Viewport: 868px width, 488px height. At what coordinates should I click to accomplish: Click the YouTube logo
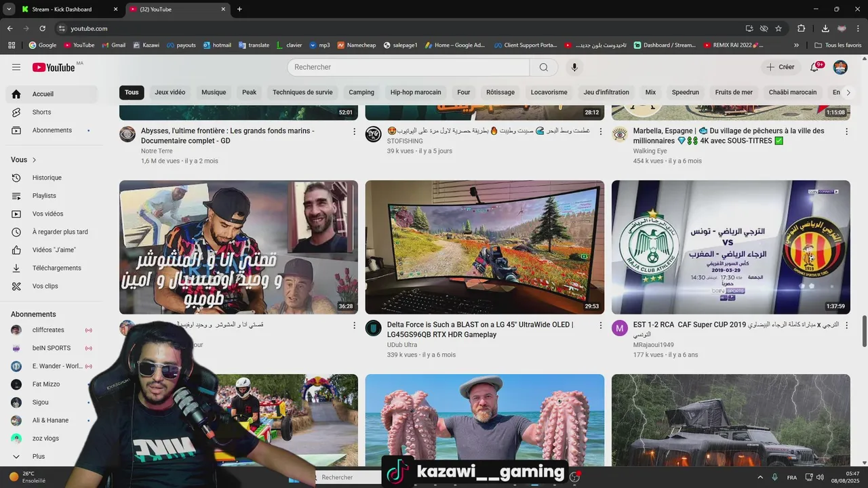(x=54, y=67)
